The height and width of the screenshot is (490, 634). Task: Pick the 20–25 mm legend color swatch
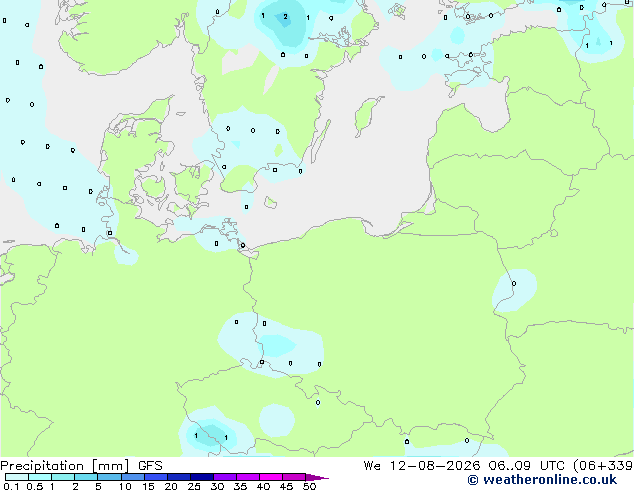[x=179, y=477]
